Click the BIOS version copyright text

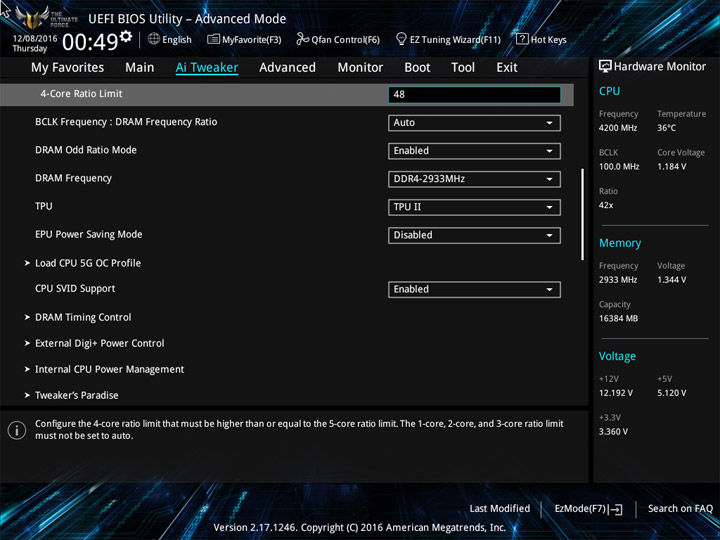pyautogui.click(x=360, y=528)
